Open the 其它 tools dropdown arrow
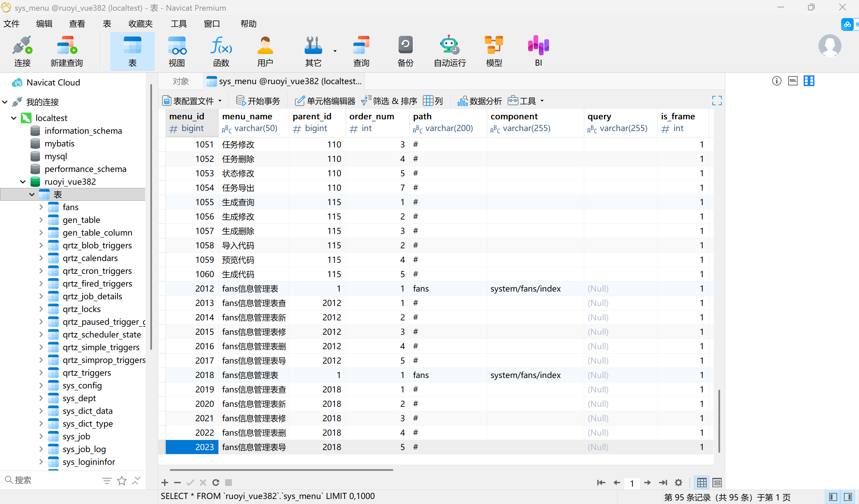The height and width of the screenshot is (504, 859). (x=335, y=50)
